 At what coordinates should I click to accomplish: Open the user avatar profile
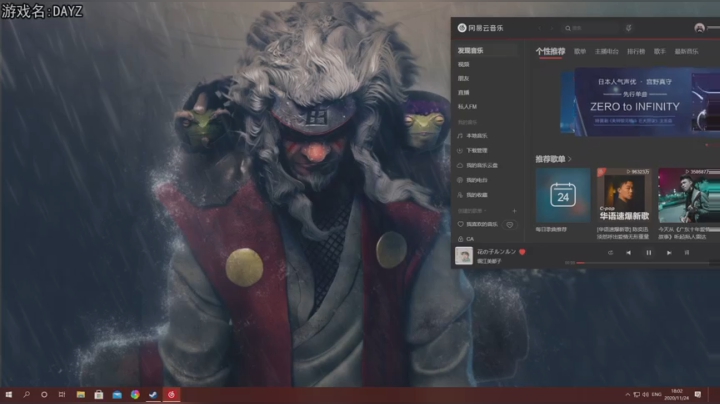(699, 28)
